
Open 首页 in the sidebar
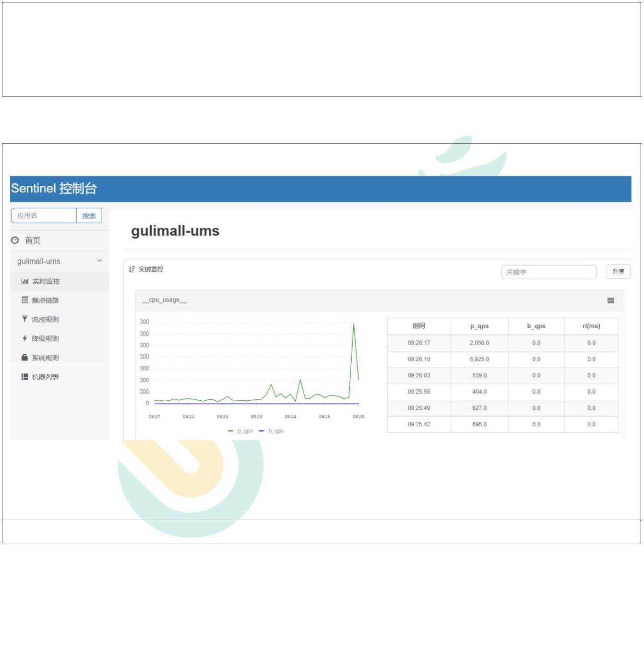coord(33,240)
